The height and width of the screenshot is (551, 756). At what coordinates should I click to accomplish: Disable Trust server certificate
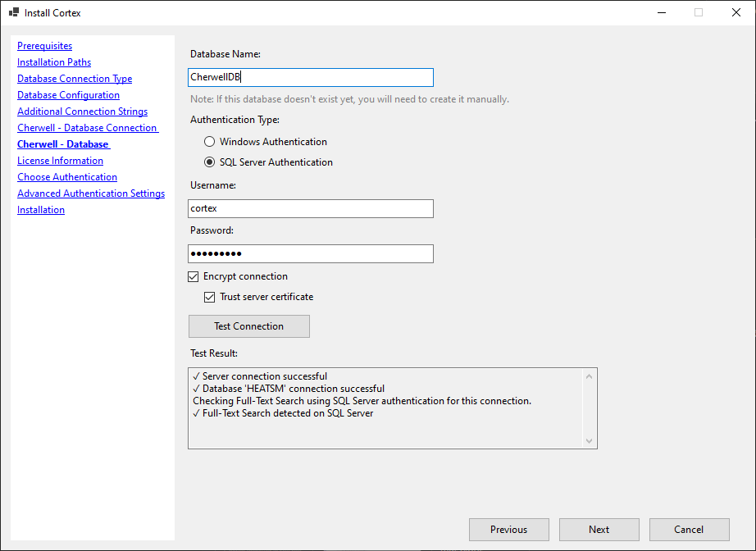point(210,297)
